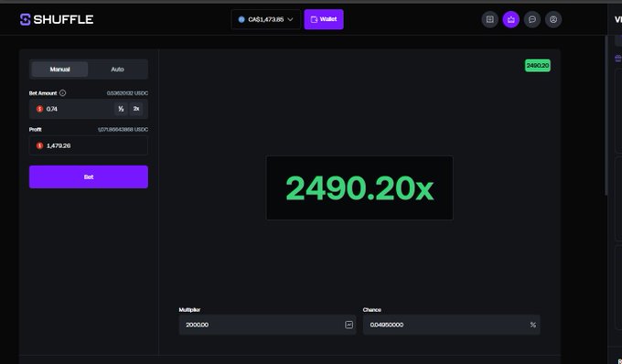Open the CA$1,473.85 balance dropdown

coord(266,19)
